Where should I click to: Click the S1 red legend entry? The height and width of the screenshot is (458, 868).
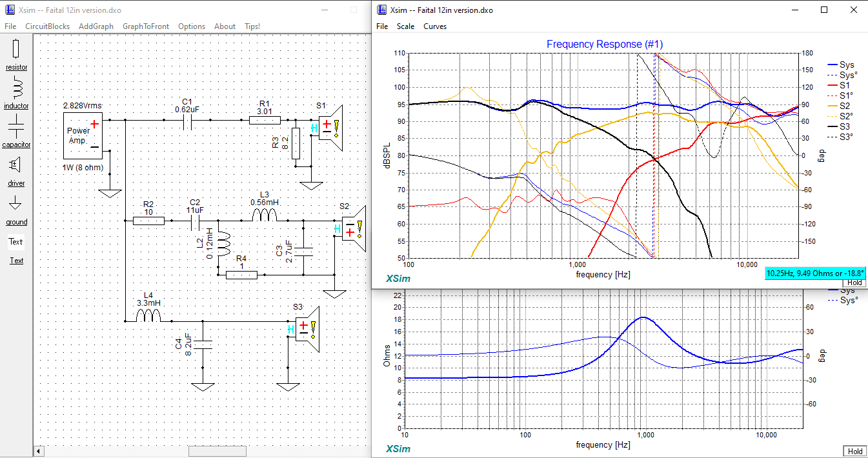click(x=839, y=85)
